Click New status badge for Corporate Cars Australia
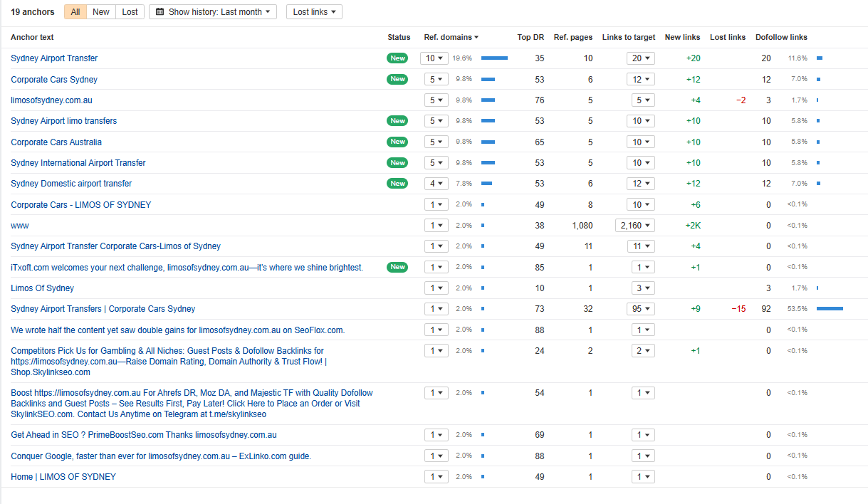 (397, 142)
